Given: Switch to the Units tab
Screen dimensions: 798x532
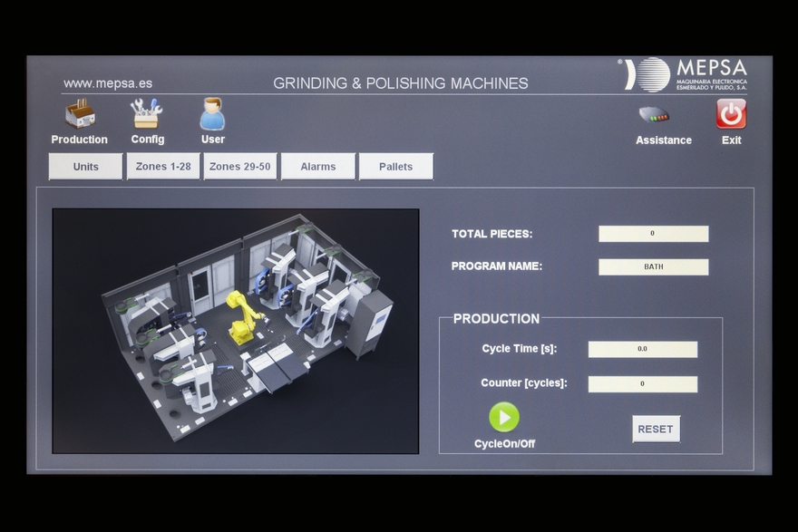Looking at the screenshot, I should point(86,167).
